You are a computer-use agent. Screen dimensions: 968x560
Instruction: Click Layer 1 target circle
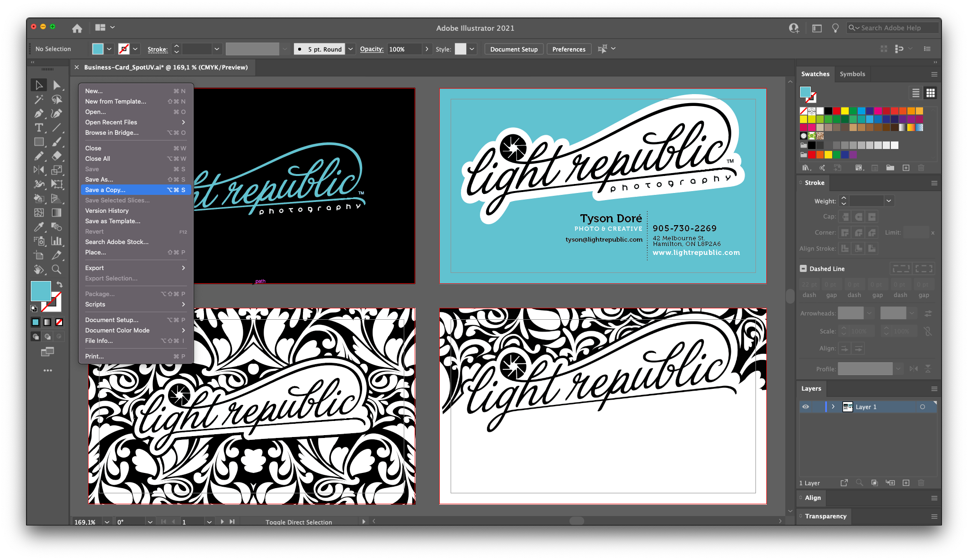pyautogui.click(x=922, y=407)
